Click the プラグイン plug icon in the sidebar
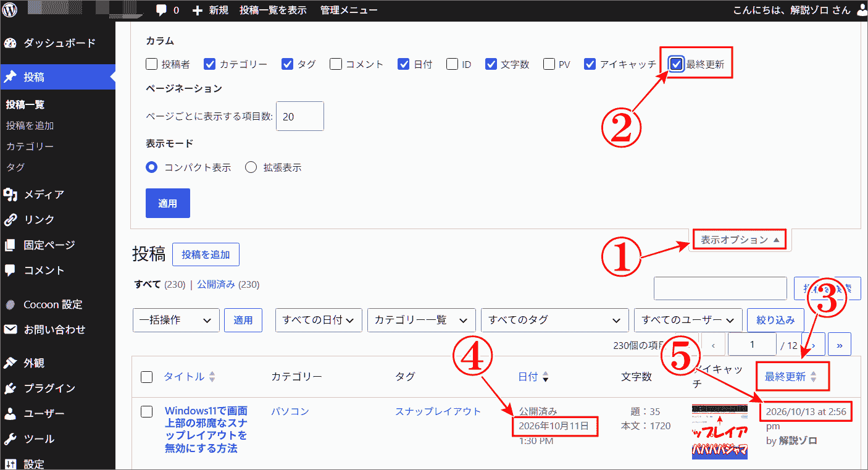Viewport: 868px width, 470px height. 10,388
